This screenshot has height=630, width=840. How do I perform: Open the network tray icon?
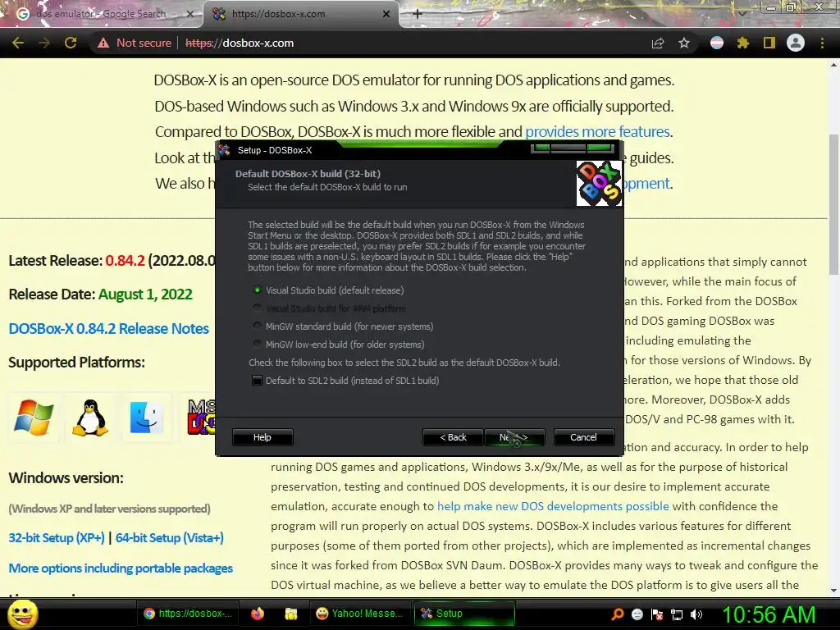pyautogui.click(x=677, y=614)
